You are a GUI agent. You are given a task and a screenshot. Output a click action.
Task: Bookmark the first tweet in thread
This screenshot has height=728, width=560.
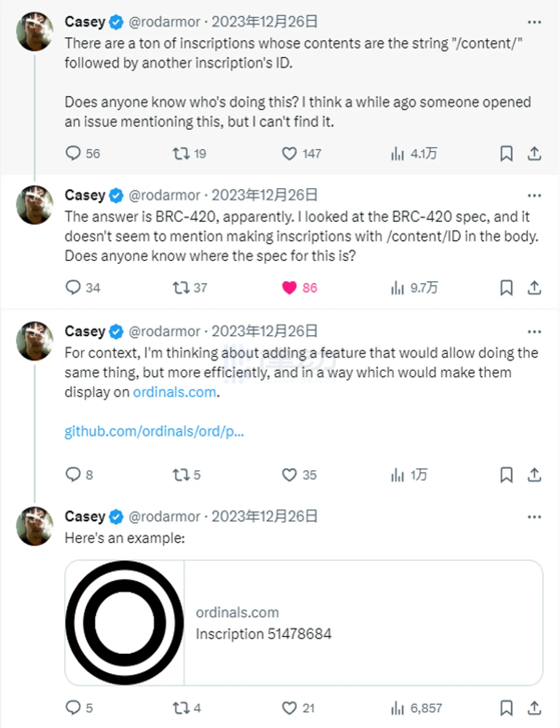tap(506, 153)
